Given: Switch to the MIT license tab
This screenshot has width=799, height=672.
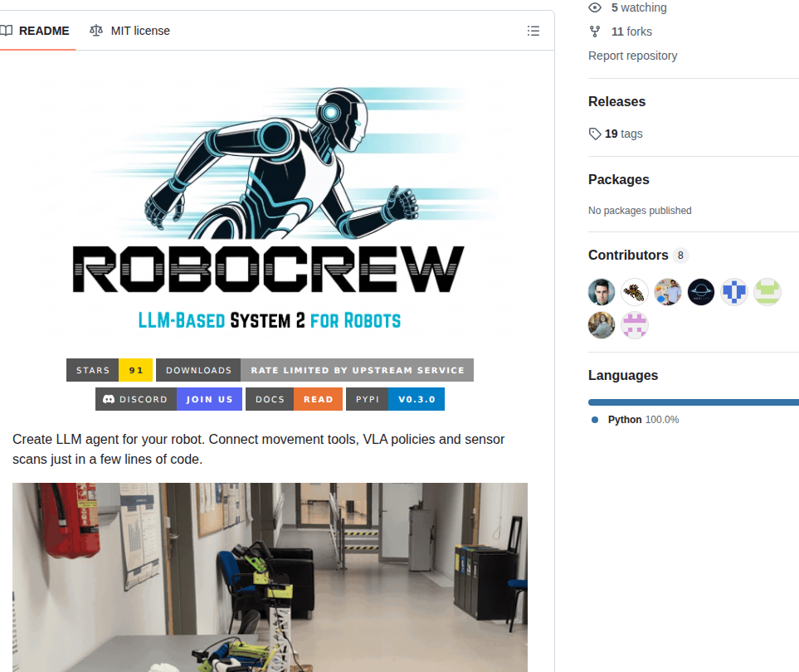Looking at the screenshot, I should coord(129,31).
